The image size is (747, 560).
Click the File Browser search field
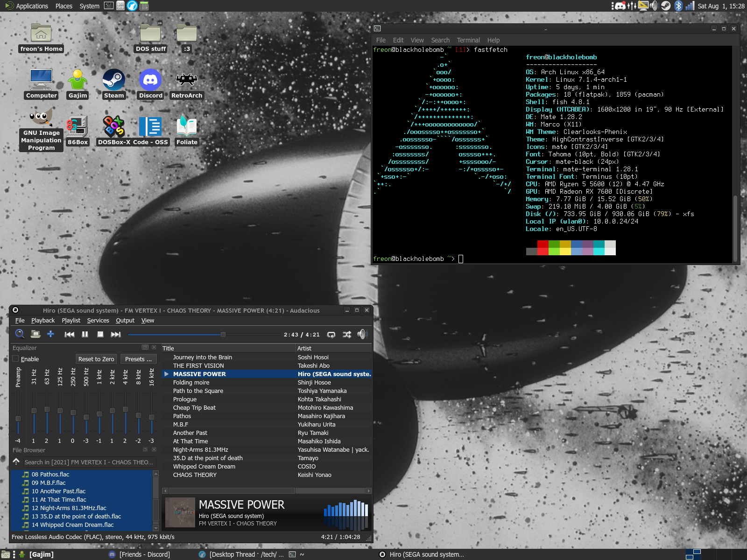point(89,462)
